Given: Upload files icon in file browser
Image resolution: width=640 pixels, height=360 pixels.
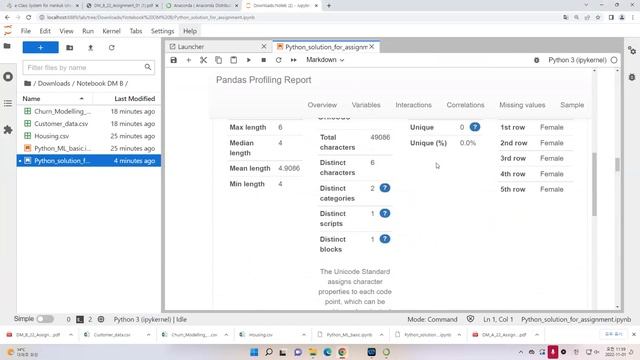Looking at the screenshot, I should tap(91, 48).
